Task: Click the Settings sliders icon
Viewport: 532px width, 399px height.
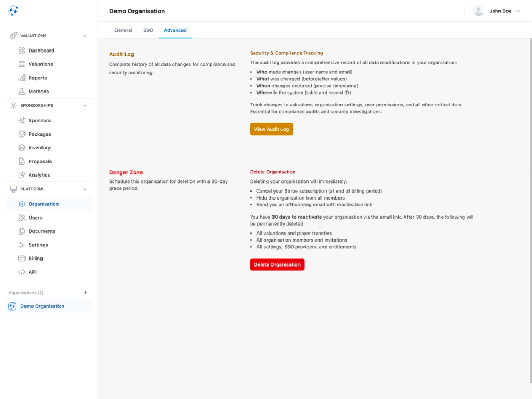Action: pyautogui.click(x=22, y=245)
